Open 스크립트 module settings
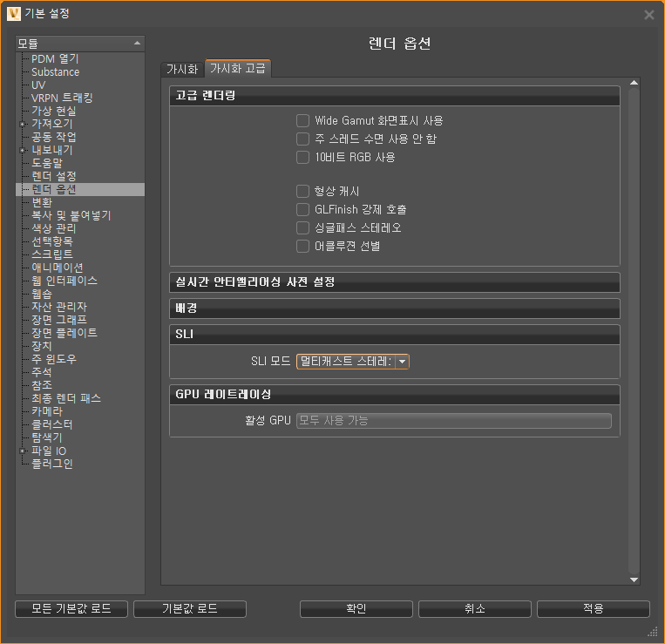665x644 pixels. pyautogui.click(x=52, y=254)
